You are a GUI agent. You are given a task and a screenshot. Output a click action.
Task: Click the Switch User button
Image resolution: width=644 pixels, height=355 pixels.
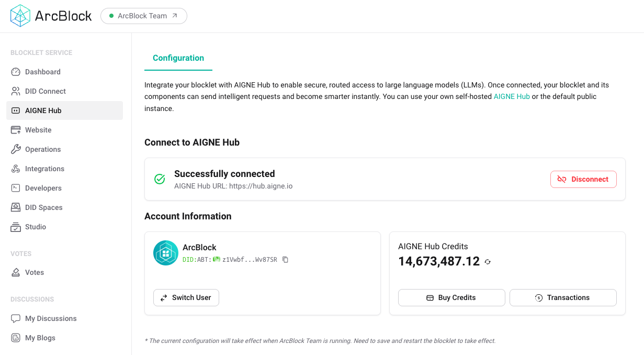(x=186, y=297)
